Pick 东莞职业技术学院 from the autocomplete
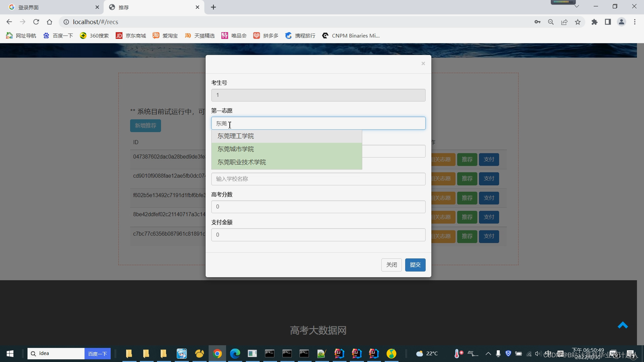Screen dimensions: 644x362 pos(241,162)
